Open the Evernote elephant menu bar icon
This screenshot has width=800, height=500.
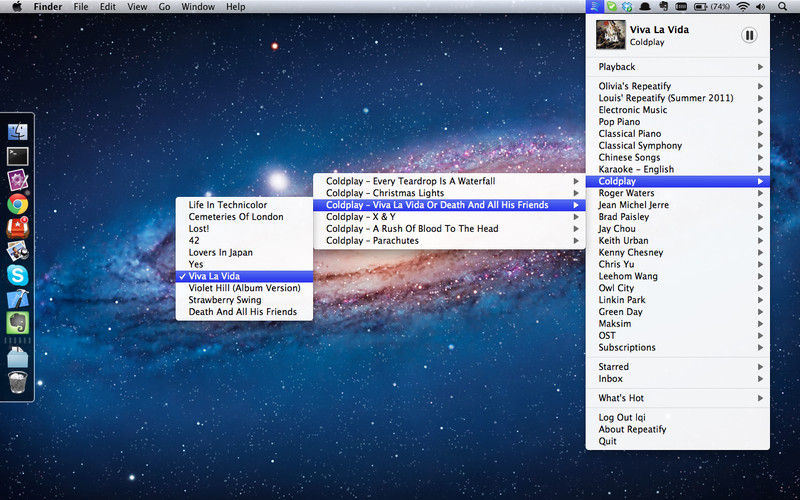tap(663, 7)
